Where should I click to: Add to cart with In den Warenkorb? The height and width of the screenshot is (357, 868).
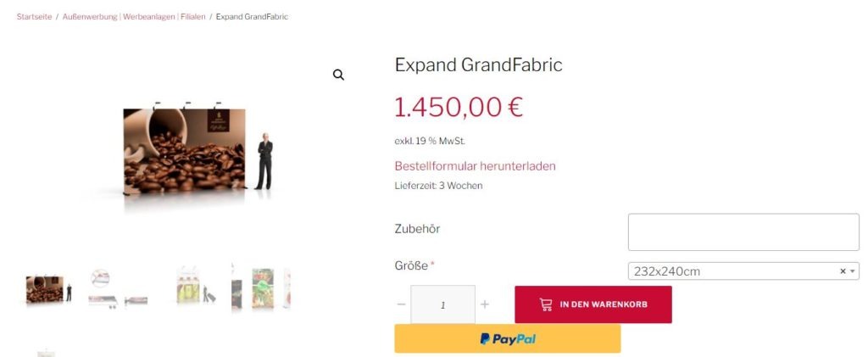[593, 304]
